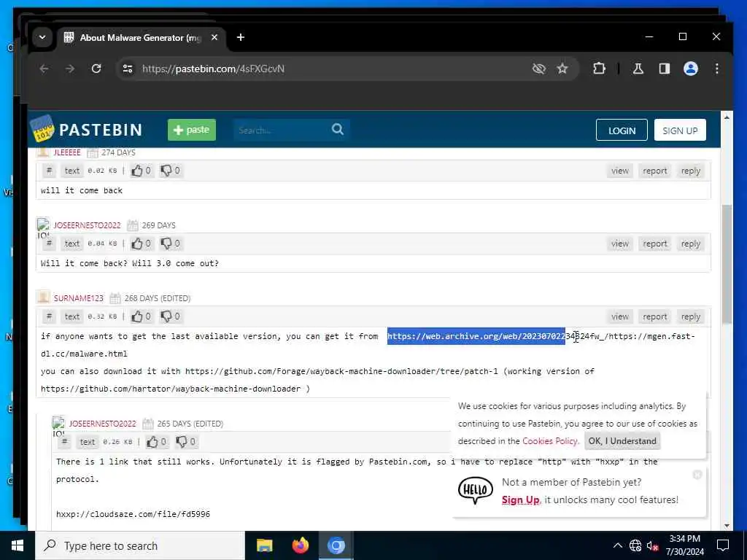Report the 'Will 3.0 come out' comment

[x=654, y=244]
